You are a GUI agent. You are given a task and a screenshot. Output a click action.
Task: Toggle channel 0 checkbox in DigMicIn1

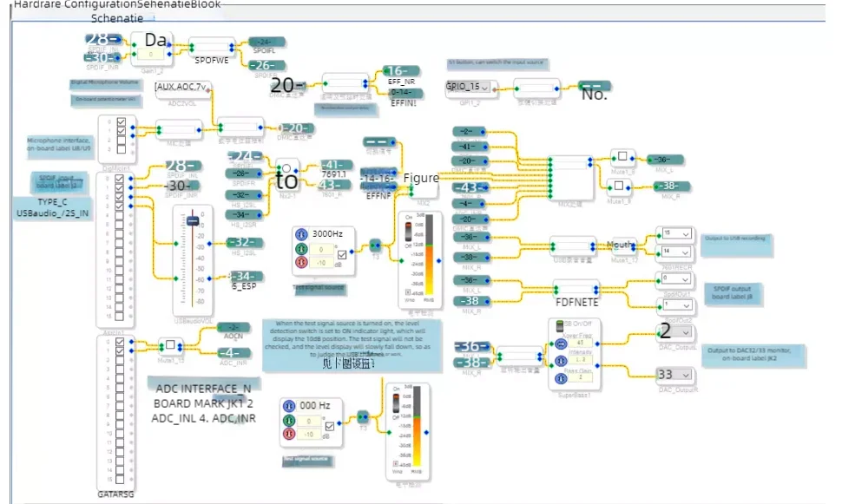[x=122, y=122]
